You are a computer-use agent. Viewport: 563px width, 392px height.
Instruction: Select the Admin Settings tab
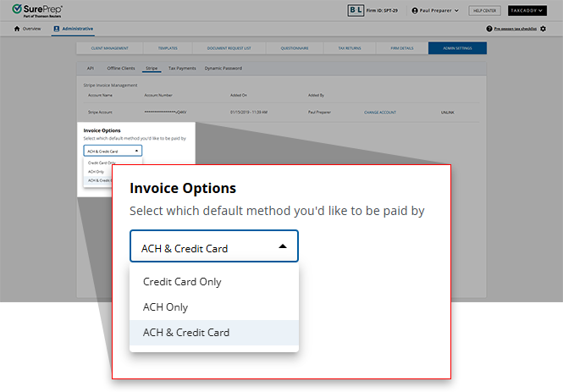pos(457,48)
